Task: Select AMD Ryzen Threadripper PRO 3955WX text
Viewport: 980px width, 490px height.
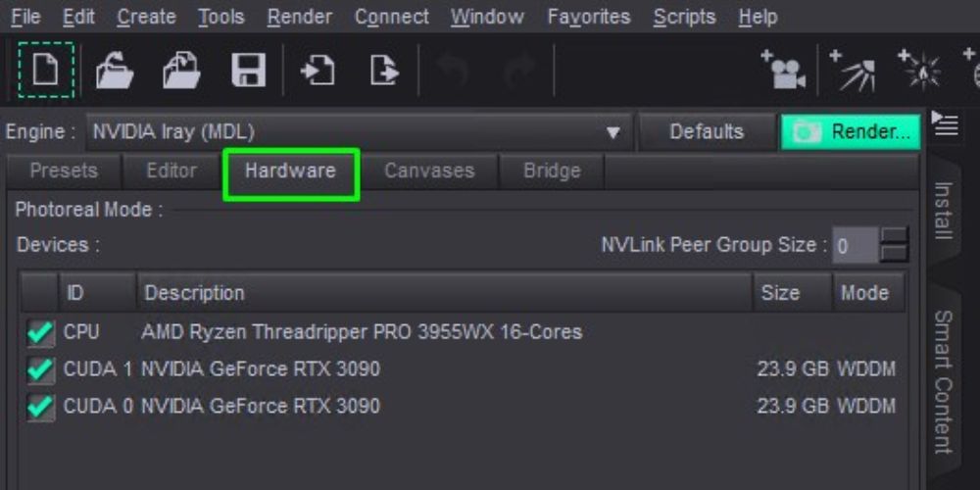Action: tap(362, 332)
